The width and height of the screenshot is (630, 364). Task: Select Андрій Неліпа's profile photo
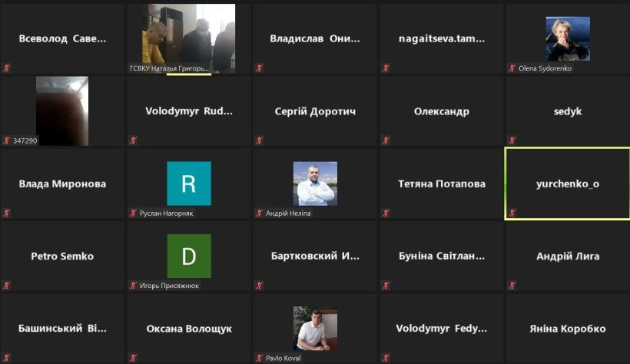(315, 184)
